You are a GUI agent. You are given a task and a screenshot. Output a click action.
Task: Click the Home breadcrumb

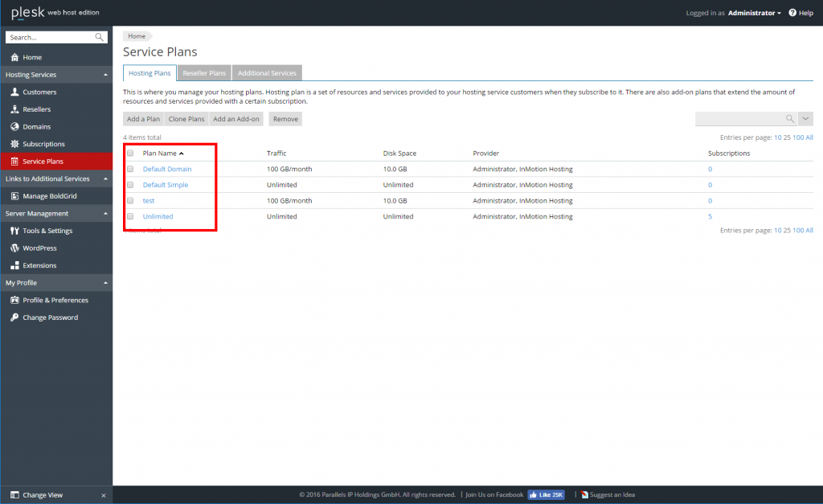coord(137,36)
